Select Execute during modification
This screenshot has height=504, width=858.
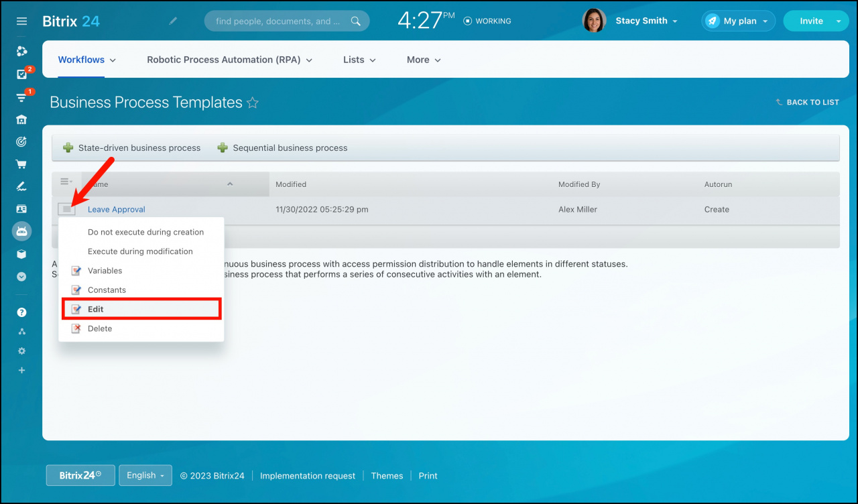pos(141,251)
